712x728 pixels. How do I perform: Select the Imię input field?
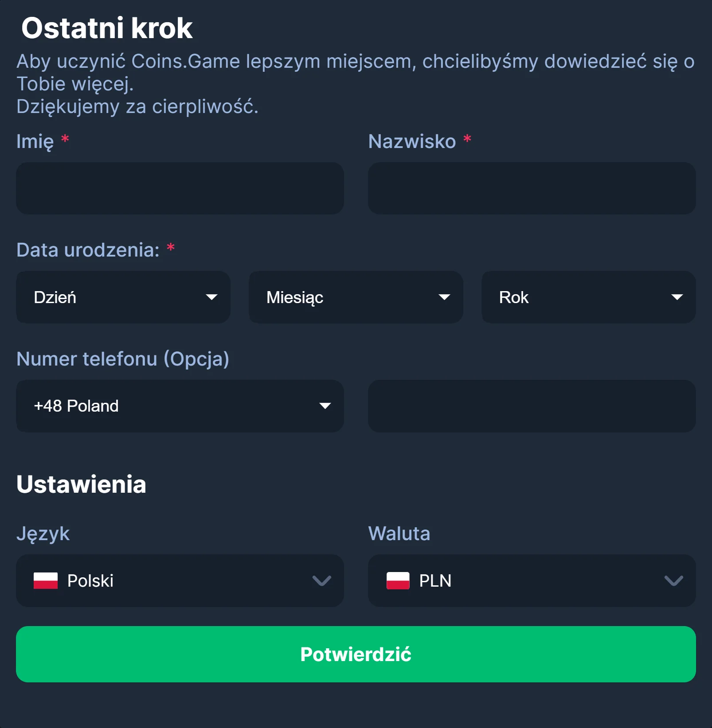click(x=180, y=188)
